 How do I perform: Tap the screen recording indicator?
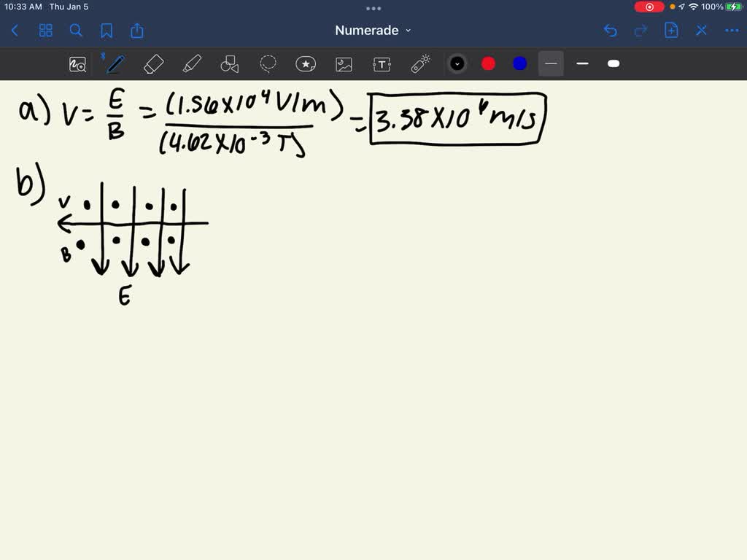coord(649,6)
